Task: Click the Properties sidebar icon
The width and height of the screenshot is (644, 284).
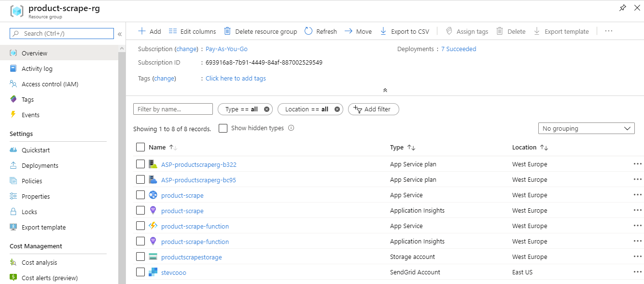Action: click(x=13, y=196)
